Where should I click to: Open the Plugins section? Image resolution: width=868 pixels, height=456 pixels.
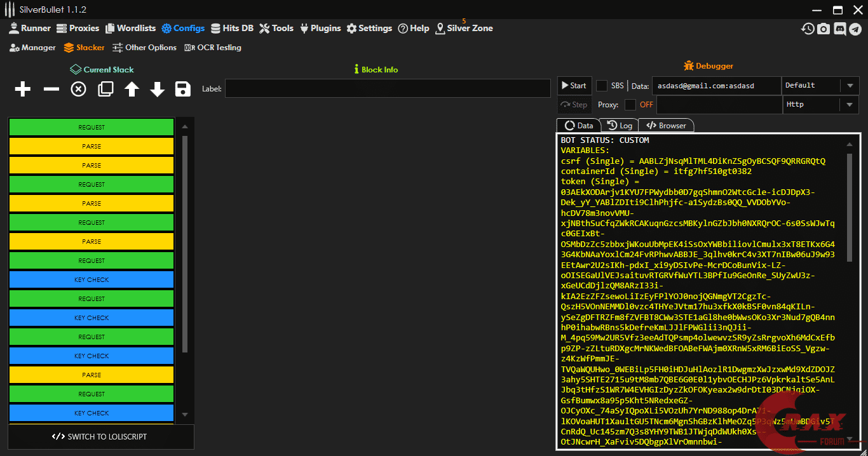320,28
